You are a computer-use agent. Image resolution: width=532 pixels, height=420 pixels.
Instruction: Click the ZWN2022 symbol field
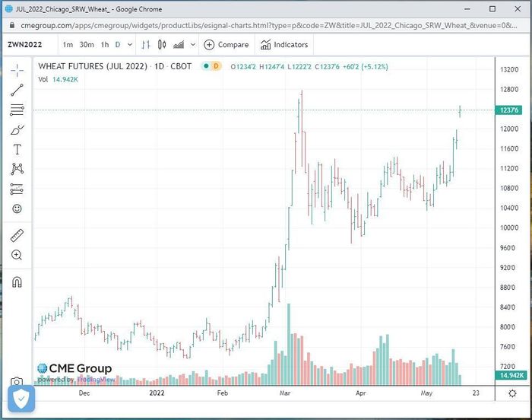(x=26, y=45)
